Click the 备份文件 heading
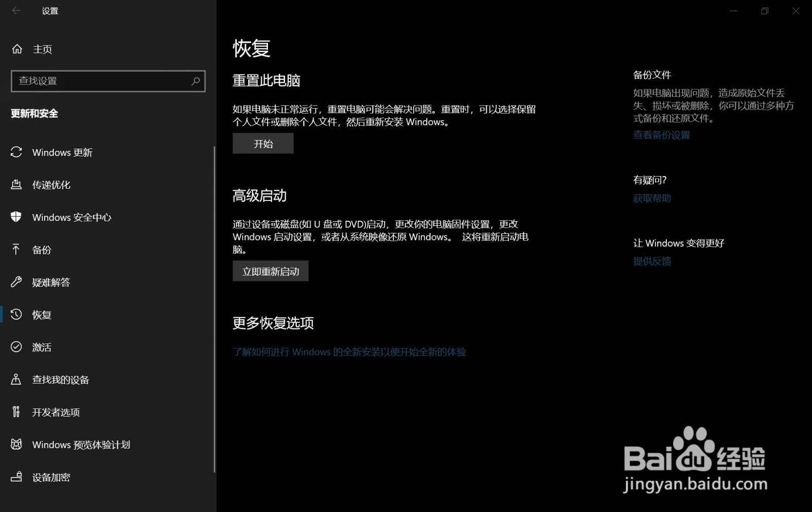 pyautogui.click(x=652, y=75)
